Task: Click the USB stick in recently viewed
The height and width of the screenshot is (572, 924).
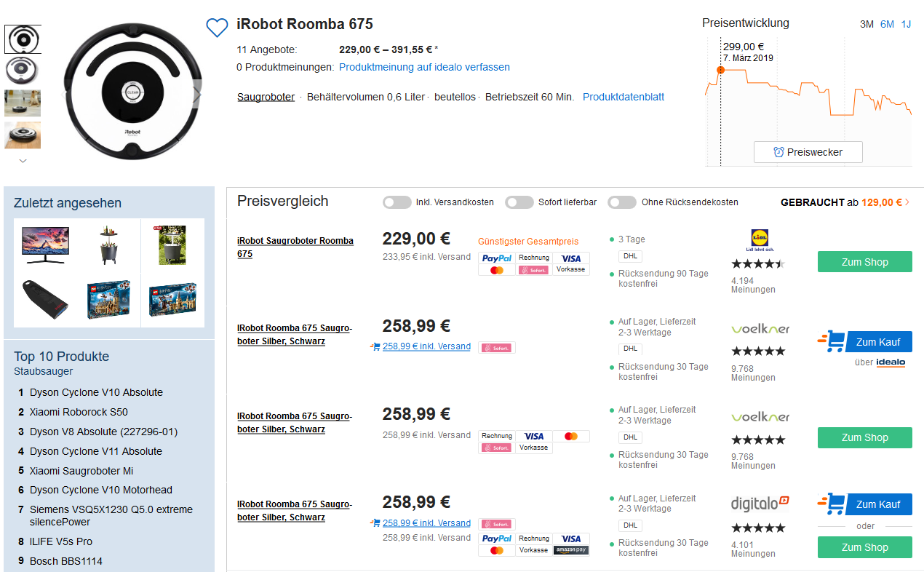Action: tap(46, 298)
